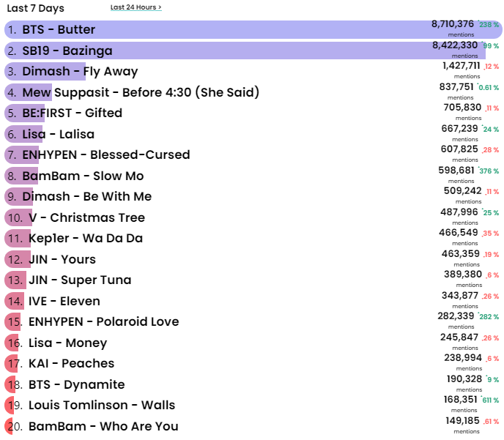This screenshot has height=440, width=504.
Task: Select Kep1er - Wa Da Da entry
Action: pyautogui.click(x=253, y=239)
